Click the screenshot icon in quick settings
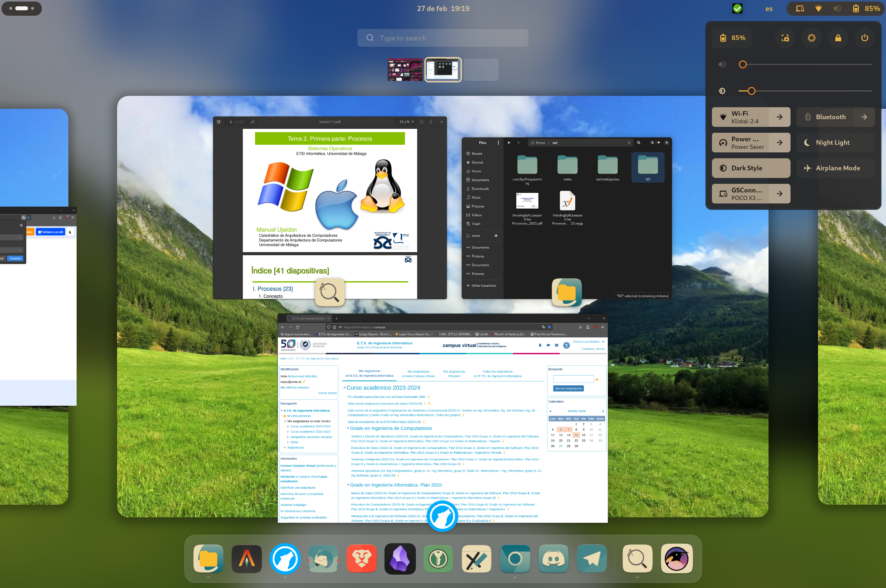The width and height of the screenshot is (886, 588). click(785, 38)
